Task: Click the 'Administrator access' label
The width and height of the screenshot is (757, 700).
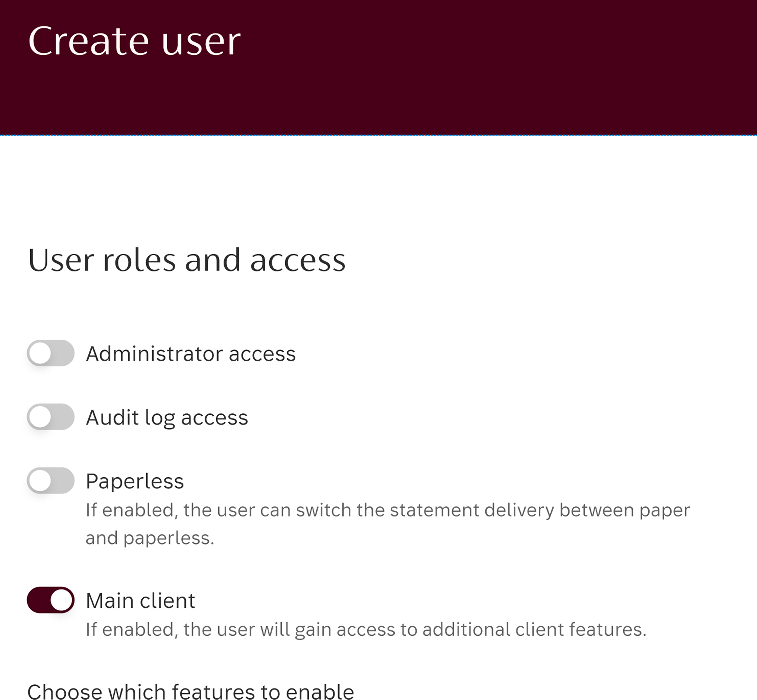Action: point(191,354)
